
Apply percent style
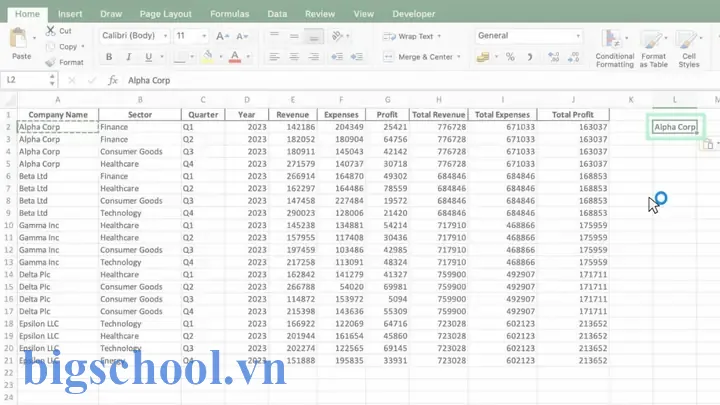[x=510, y=57]
